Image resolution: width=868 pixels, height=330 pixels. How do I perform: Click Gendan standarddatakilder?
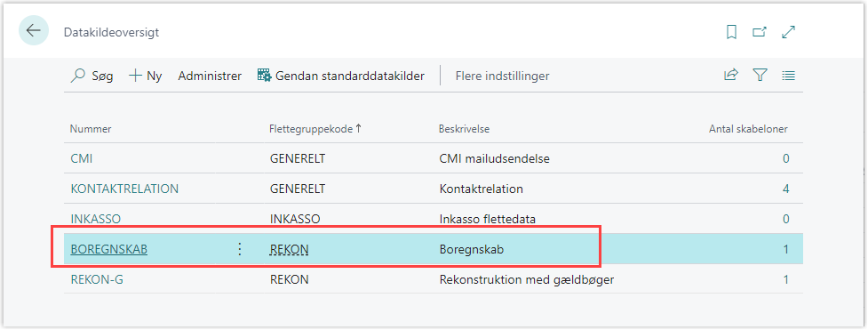coord(341,76)
